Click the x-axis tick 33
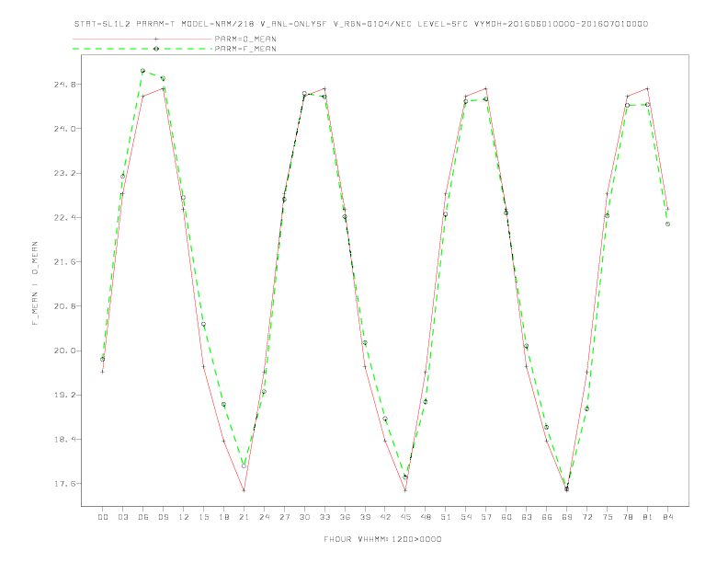Image resolution: width=728 pixels, height=563 pixels. pos(324,517)
